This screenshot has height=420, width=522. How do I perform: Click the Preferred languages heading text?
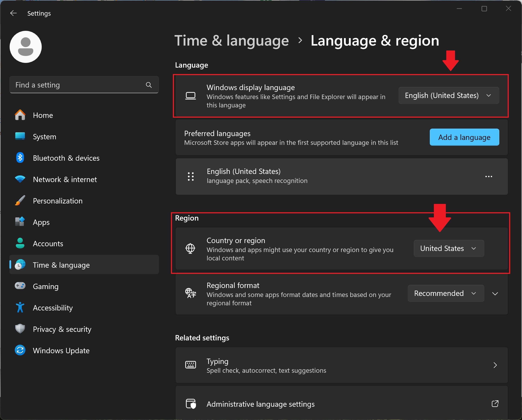[x=217, y=133]
